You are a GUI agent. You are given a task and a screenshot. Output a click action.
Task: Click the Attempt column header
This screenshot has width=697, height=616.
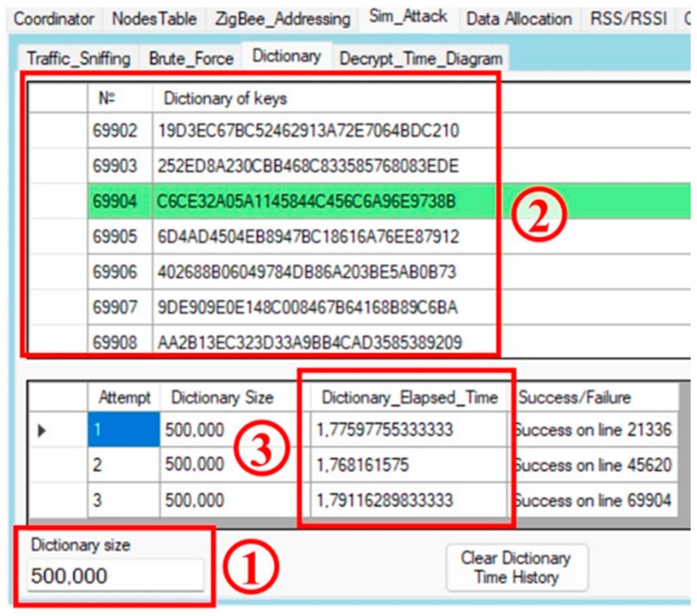coord(124,397)
